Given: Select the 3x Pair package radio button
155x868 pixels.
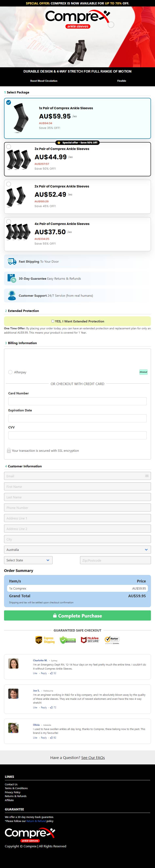Looking at the screenshot, I should coord(9,147).
